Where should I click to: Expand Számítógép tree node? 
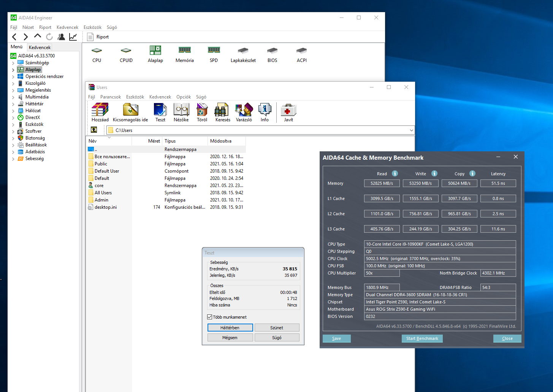pos(13,63)
